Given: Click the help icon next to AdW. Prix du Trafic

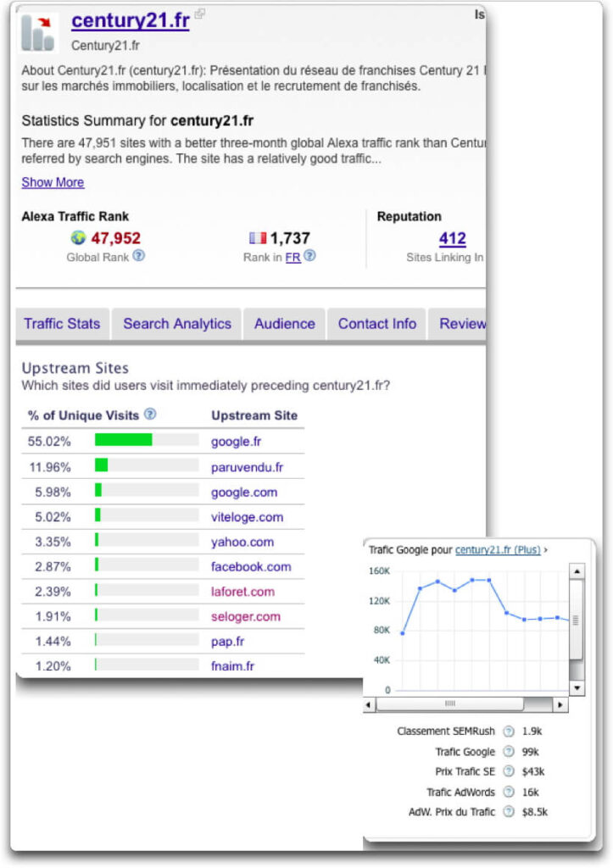Looking at the screenshot, I should pyautogui.click(x=509, y=812).
